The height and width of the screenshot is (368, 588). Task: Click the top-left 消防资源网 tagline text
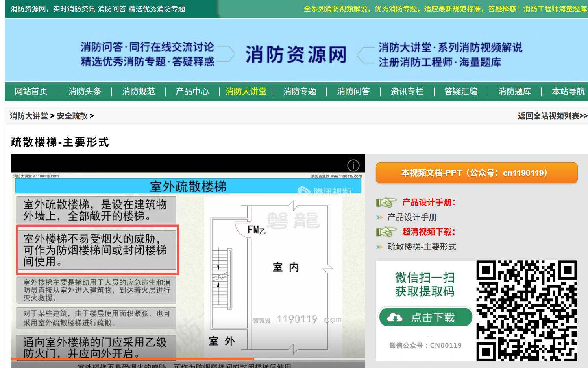click(98, 9)
